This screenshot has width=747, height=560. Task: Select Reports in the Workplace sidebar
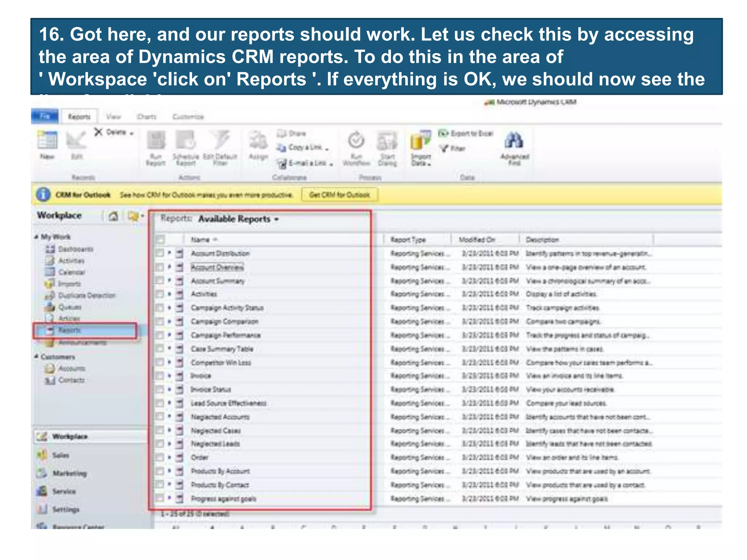[85, 331]
